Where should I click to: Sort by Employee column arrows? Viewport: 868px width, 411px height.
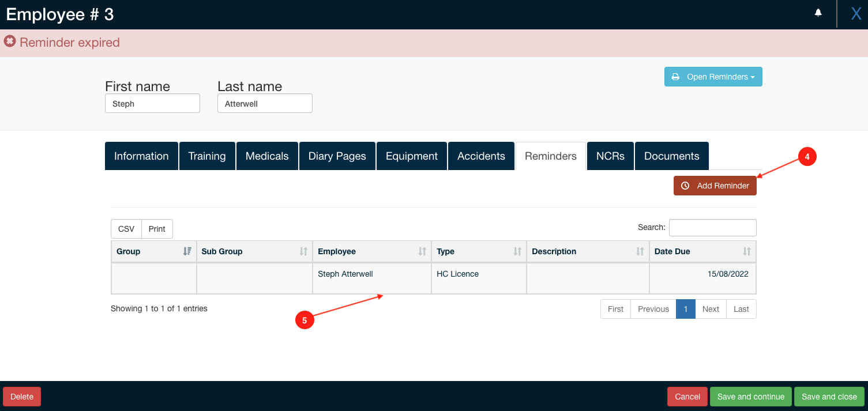(x=422, y=251)
